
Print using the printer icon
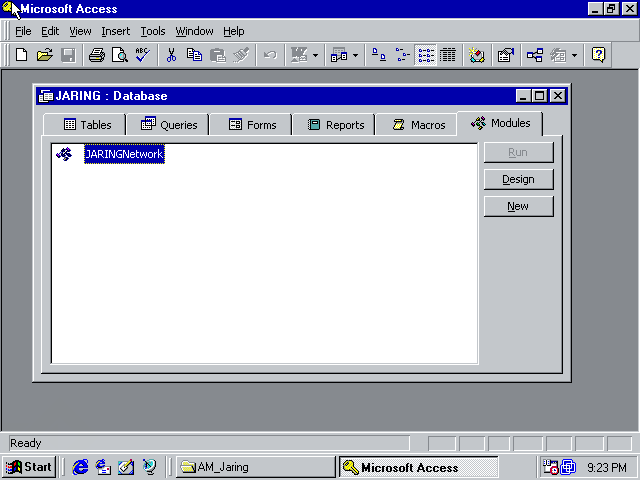pos(97,55)
